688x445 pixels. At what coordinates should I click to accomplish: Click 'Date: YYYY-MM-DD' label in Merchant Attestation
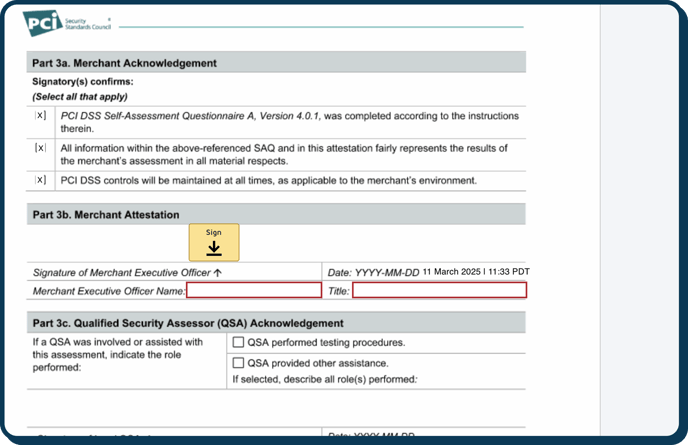(373, 273)
